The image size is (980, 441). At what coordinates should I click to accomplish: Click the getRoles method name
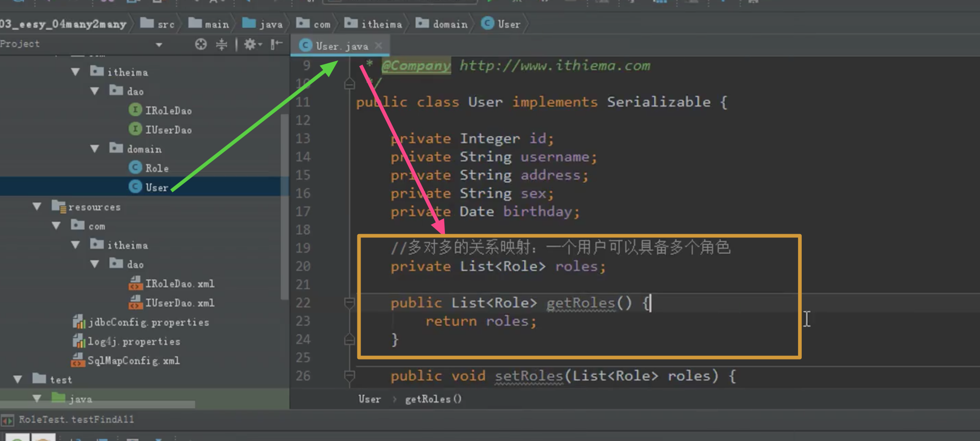point(581,303)
